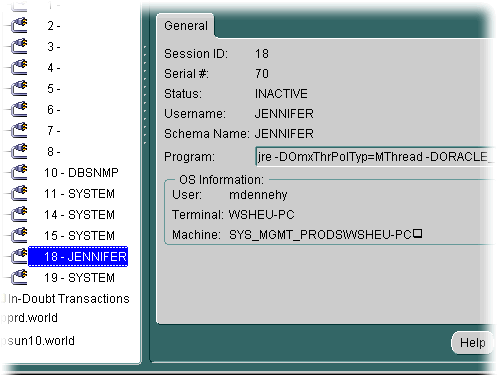498x375 pixels.
Task: Click the session icon for 19 - SYSTEM
Action: 19,278
